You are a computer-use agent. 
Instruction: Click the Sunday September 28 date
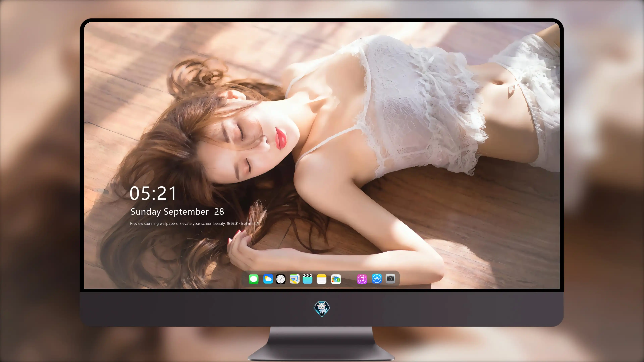[x=177, y=212]
